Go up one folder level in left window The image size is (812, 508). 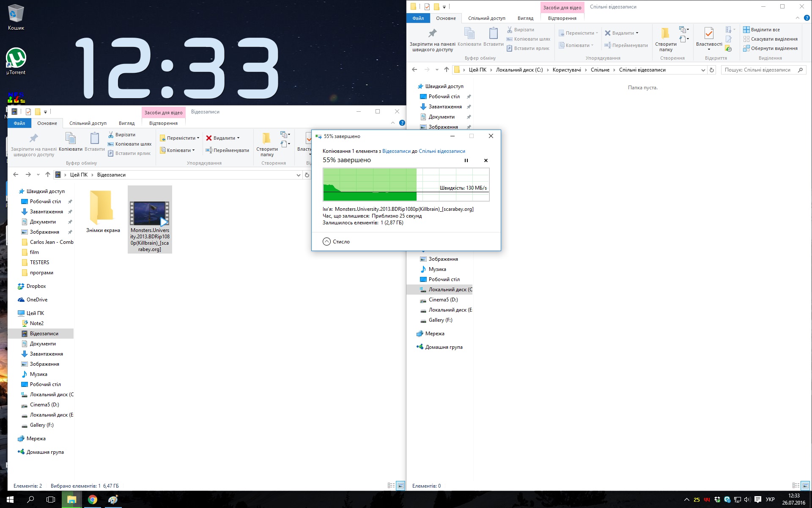pyautogui.click(x=48, y=175)
